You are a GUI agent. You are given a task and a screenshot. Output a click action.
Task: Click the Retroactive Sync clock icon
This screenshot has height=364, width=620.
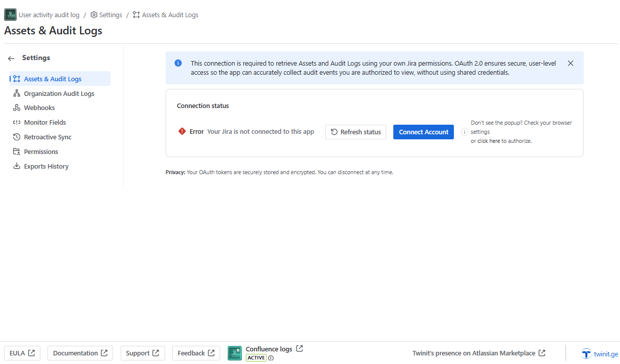[x=17, y=137]
